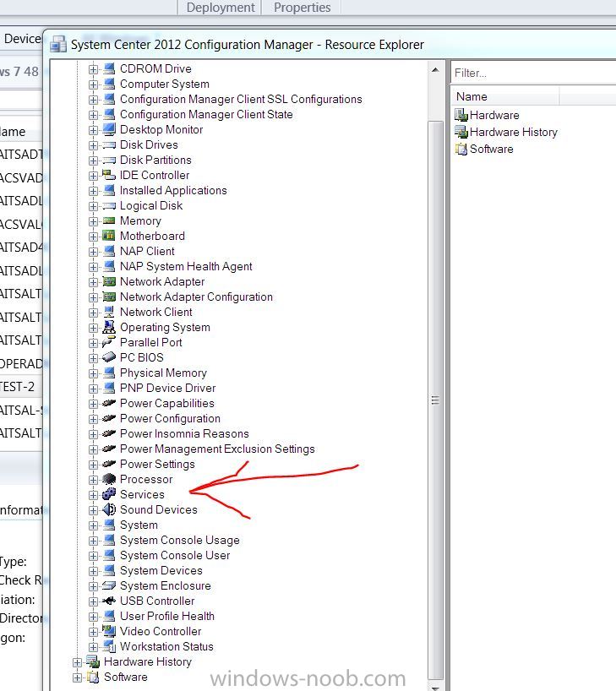616x691 pixels.
Task: Click the Resource Explorer title bar icon
Action: (x=57, y=45)
